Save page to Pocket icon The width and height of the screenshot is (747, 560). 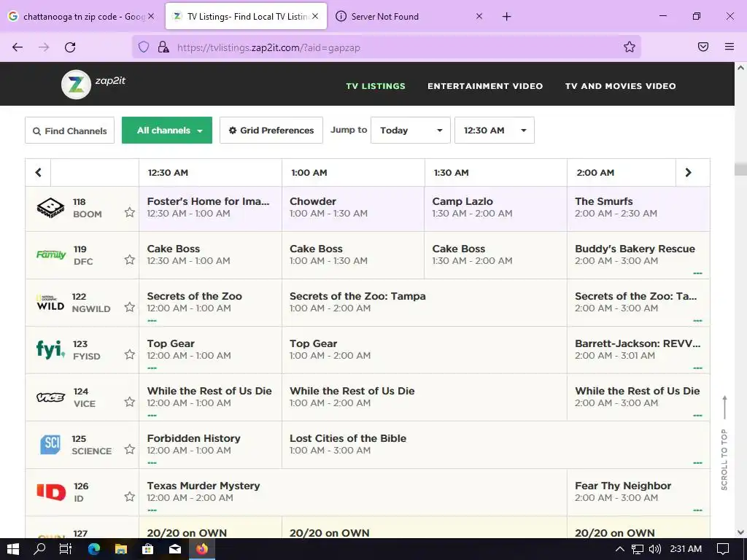pos(703,47)
